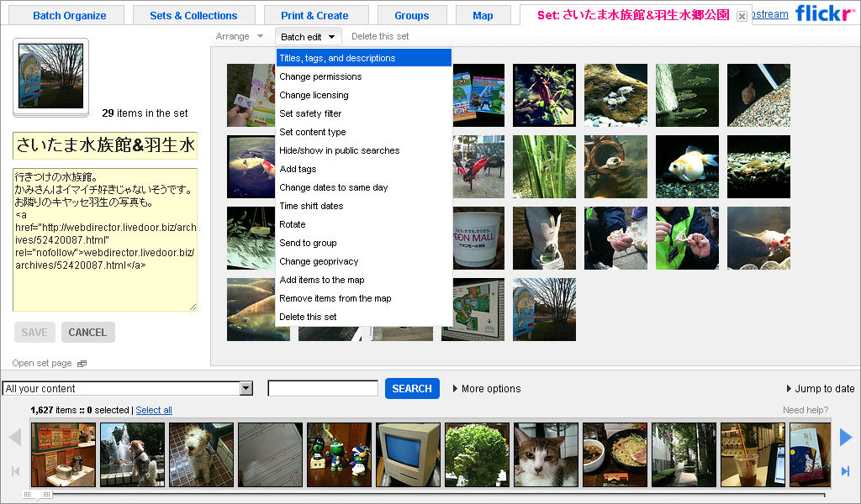This screenshot has height=504, width=861.
Task: Click the SAVE button
Action: [x=34, y=333]
